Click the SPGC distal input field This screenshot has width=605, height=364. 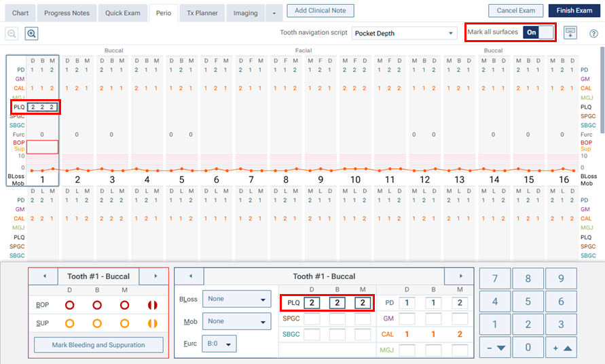point(312,318)
